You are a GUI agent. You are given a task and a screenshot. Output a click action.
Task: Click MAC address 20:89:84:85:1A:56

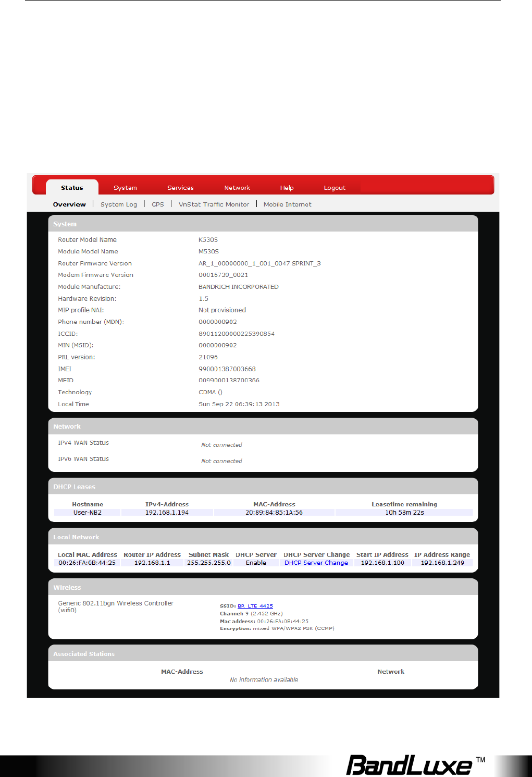274,513
